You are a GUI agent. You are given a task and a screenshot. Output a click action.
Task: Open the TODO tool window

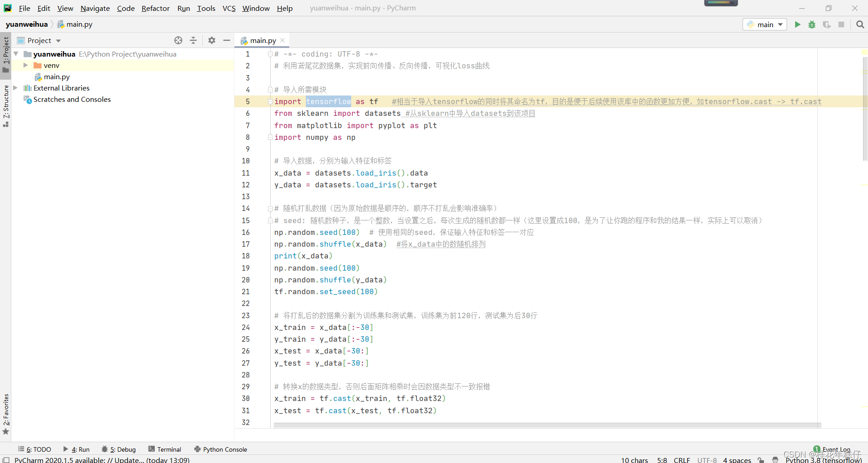click(34, 449)
